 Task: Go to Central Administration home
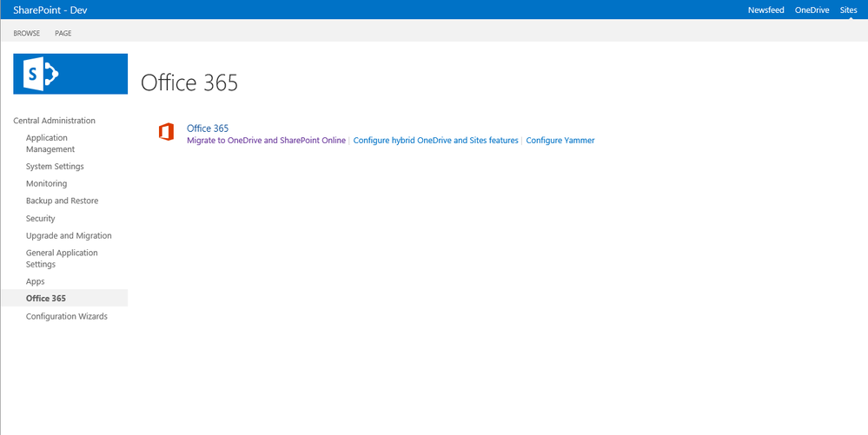pos(54,121)
